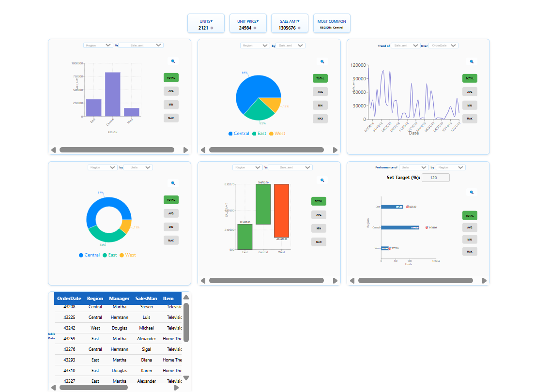
Task: Select MIN for the trend line chart
Action: pos(470,105)
